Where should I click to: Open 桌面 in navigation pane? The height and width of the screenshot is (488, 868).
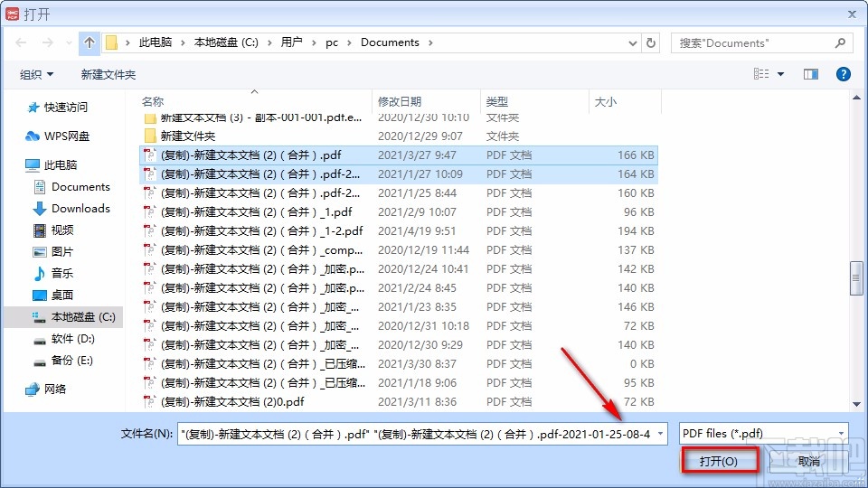[x=53, y=295]
